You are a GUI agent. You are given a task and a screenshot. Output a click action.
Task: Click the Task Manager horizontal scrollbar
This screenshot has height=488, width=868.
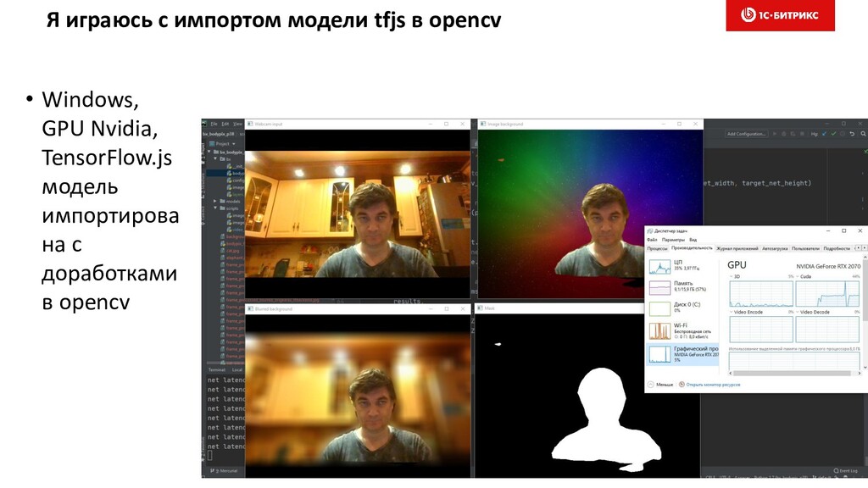pos(793,373)
